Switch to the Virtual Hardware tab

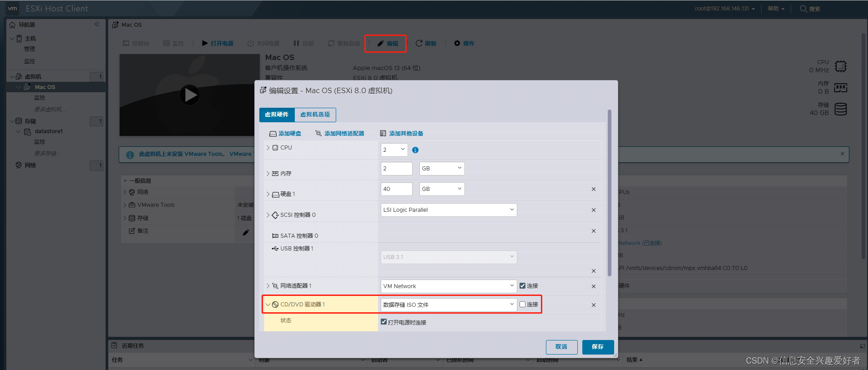[277, 115]
